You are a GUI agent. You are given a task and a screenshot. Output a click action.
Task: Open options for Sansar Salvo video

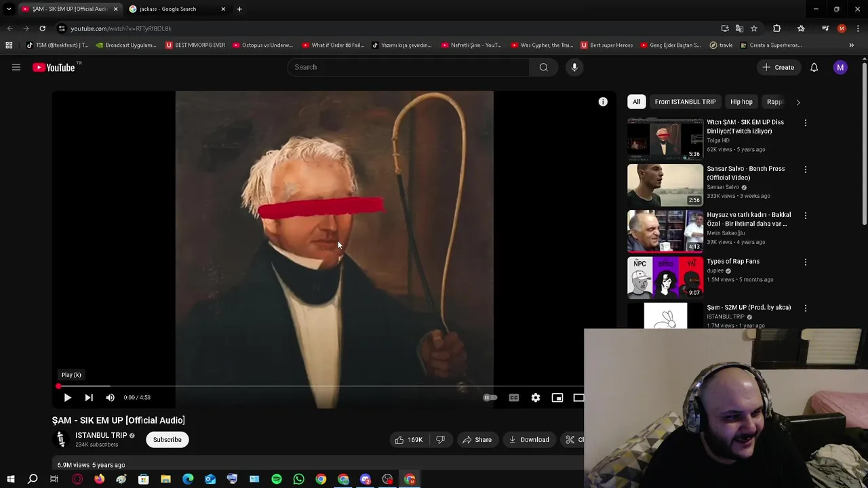(x=805, y=169)
